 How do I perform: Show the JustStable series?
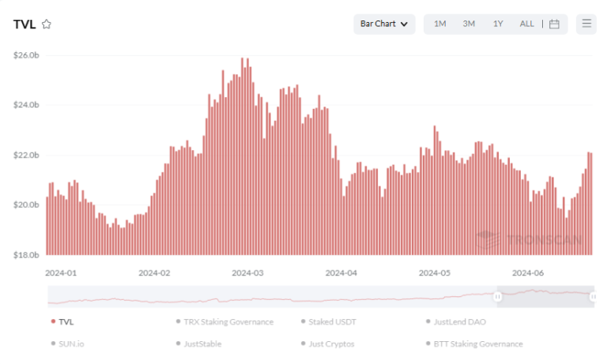[x=202, y=343]
